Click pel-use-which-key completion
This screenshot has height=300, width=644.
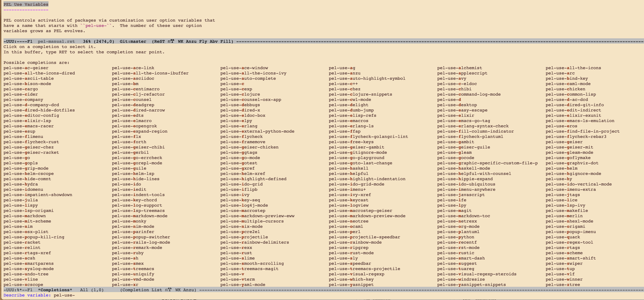coord(351,279)
